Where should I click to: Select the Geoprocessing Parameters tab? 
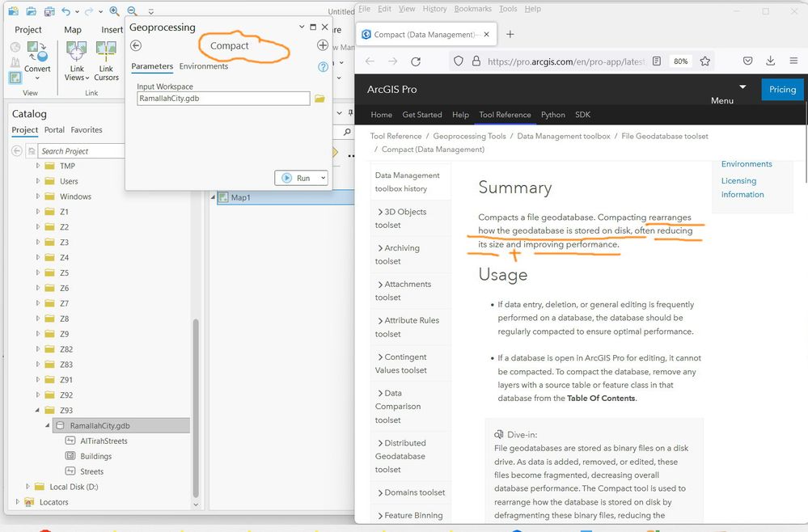pos(152,66)
